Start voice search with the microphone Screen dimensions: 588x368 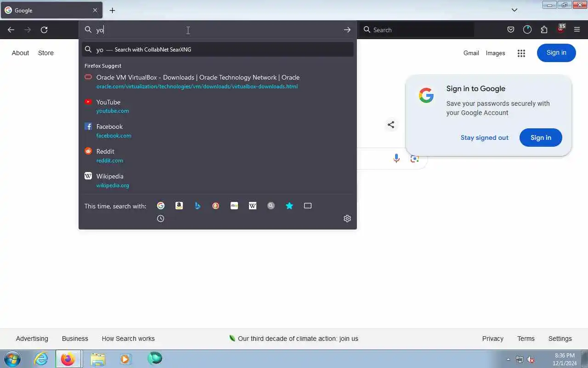pos(396,158)
